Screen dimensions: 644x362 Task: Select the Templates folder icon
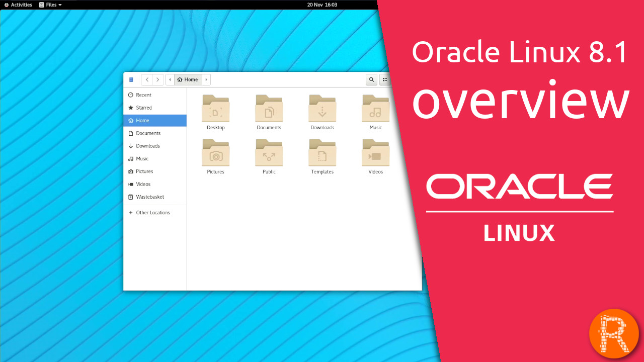pyautogui.click(x=323, y=152)
